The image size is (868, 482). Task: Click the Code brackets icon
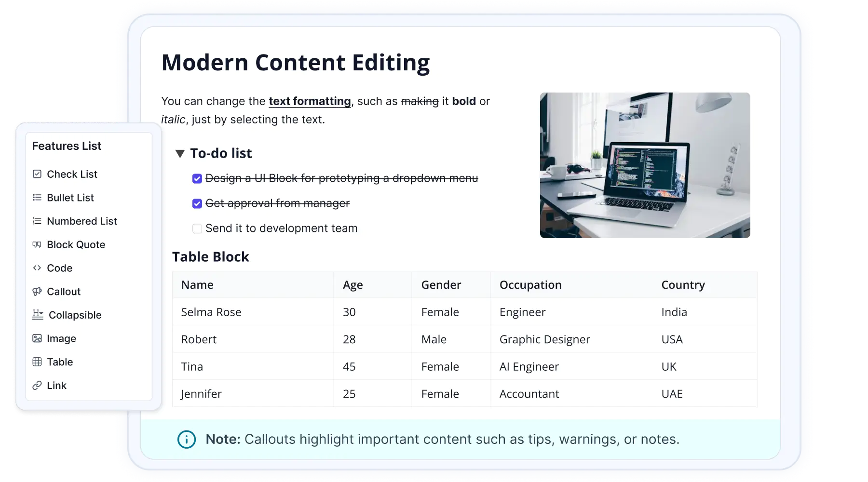[37, 268]
